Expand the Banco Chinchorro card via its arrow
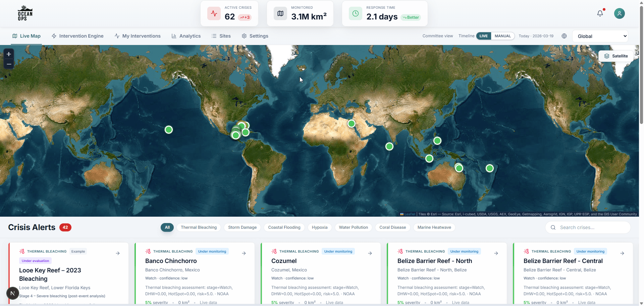This screenshot has width=644, height=306. tap(244, 253)
